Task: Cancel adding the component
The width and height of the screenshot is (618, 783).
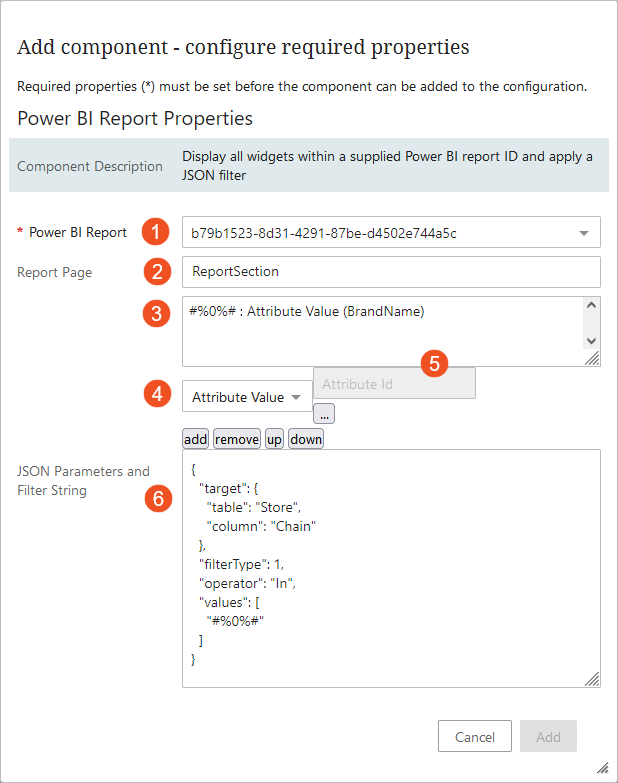Action: [x=475, y=737]
